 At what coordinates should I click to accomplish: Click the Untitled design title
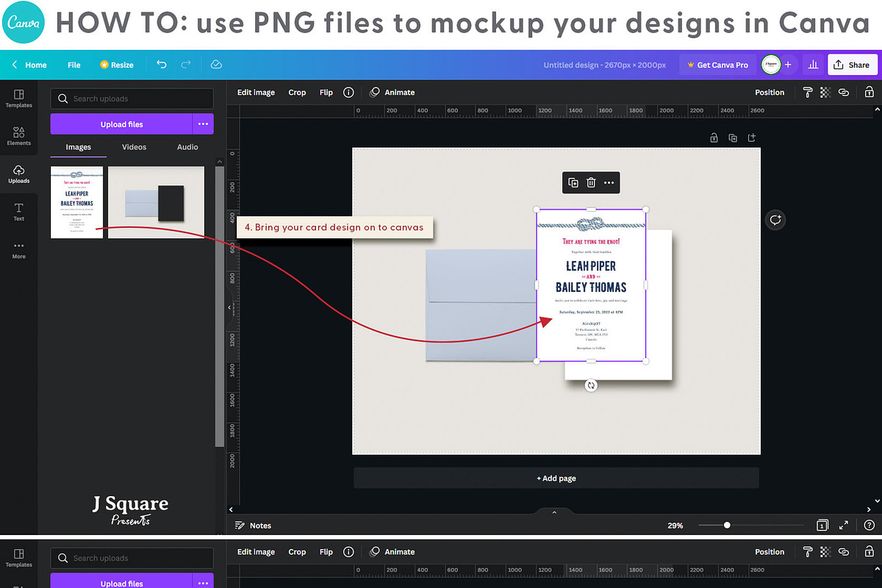click(x=605, y=65)
